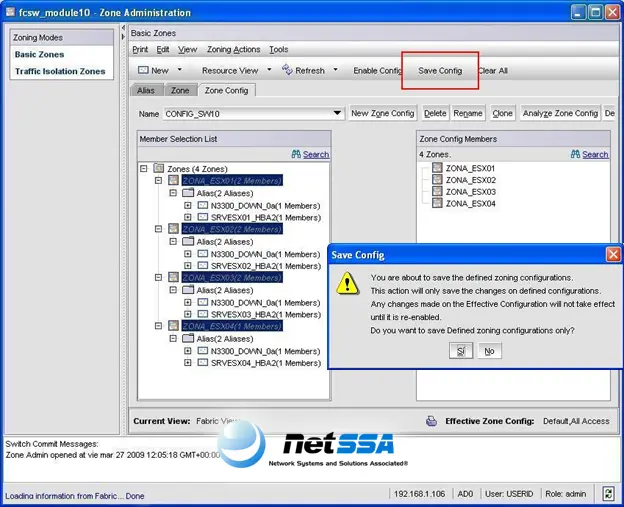Click the refresh status icon in status bar
The image size is (624, 507).
coord(608,494)
